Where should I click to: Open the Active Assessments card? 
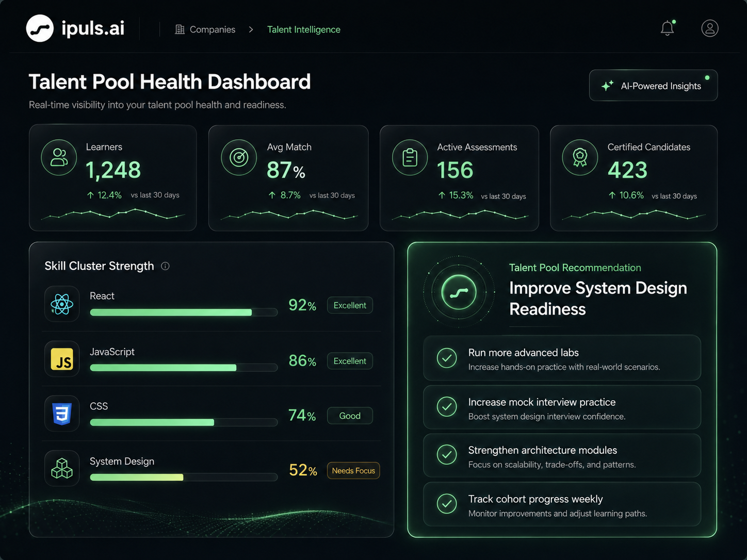459,178
